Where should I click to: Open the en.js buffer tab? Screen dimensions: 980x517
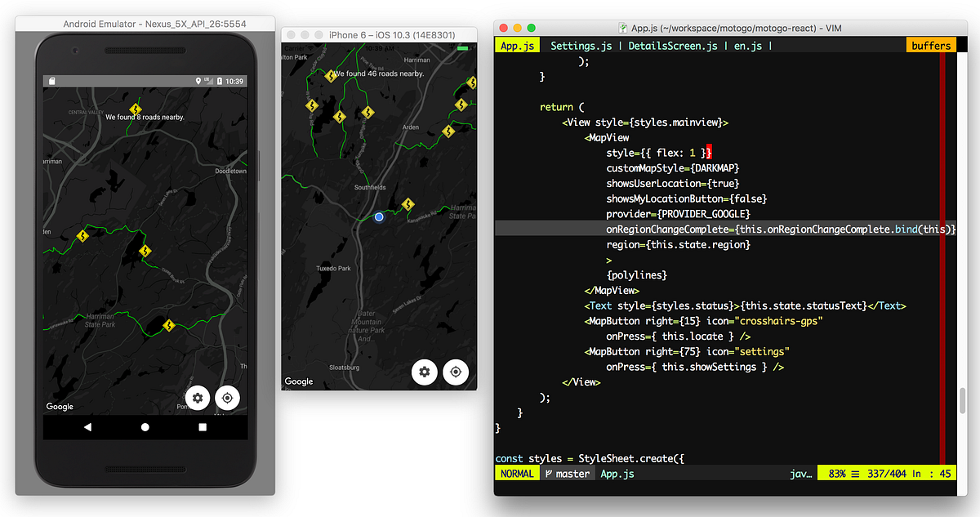748,45
